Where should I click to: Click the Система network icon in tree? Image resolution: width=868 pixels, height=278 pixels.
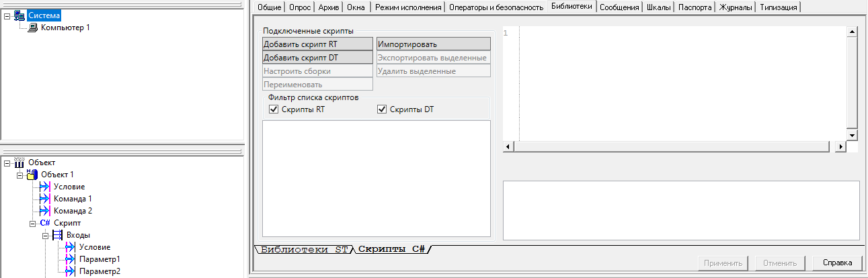[x=19, y=15]
